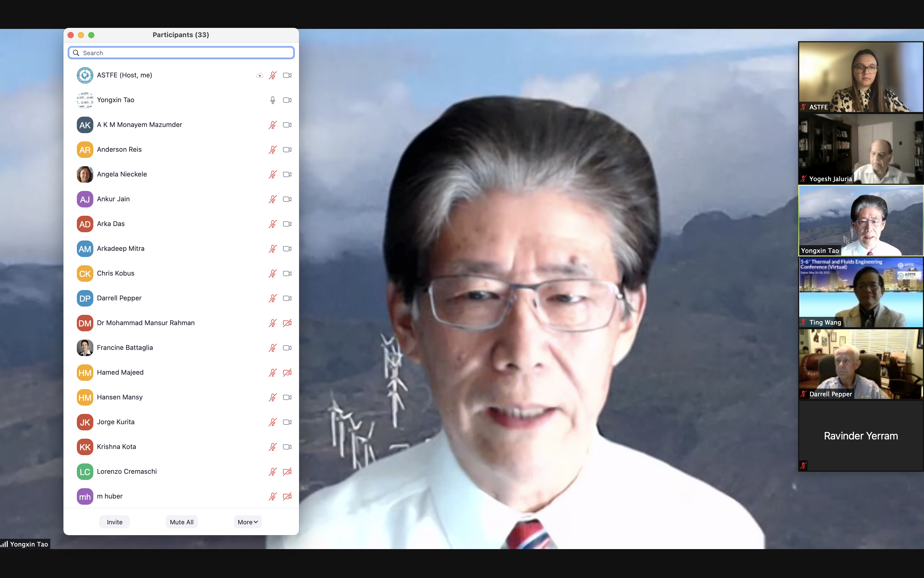Click the Mute All button

[x=182, y=522]
